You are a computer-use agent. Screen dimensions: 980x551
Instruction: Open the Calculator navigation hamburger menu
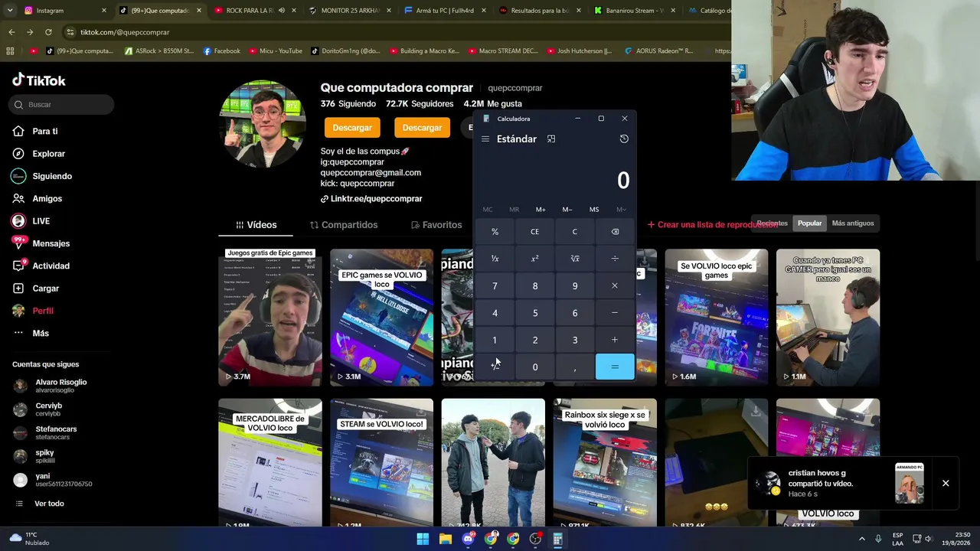point(485,139)
